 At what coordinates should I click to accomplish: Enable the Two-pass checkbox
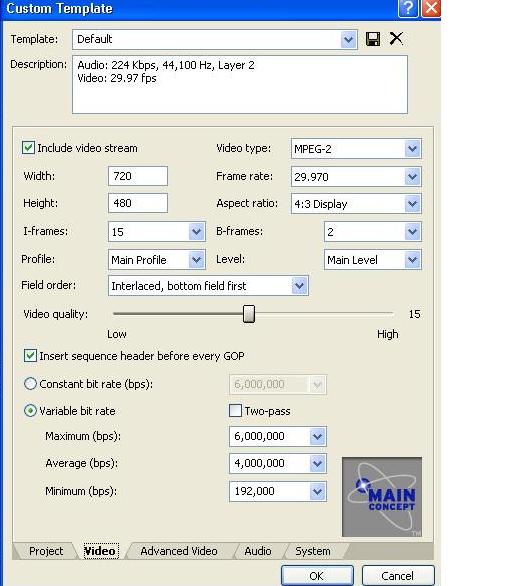click(x=235, y=411)
